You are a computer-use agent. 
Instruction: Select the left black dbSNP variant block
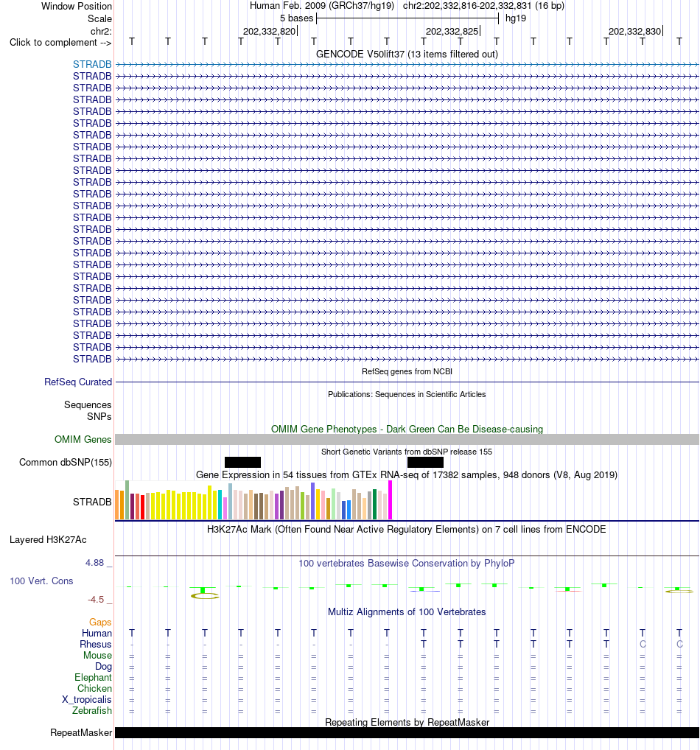pos(242,462)
